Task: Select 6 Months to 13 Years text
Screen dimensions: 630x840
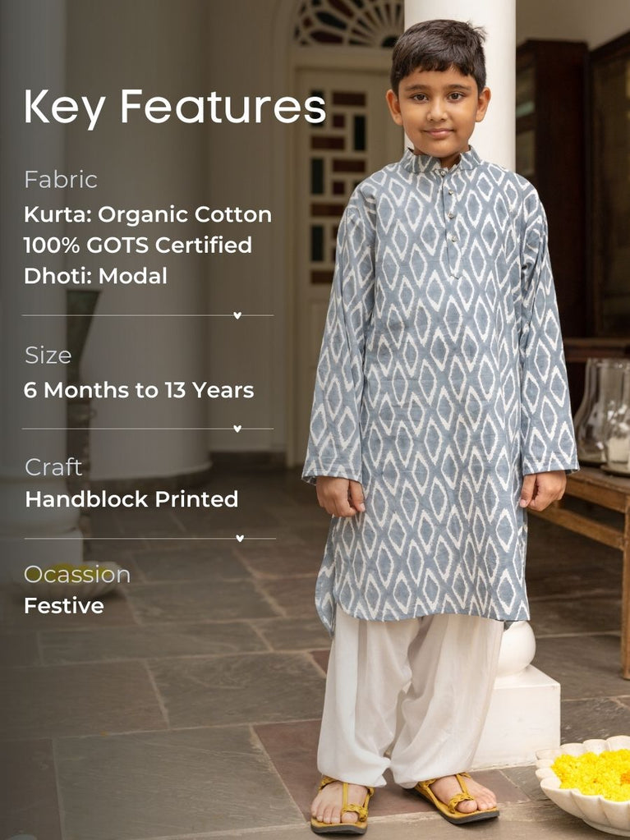Action: 139,390
